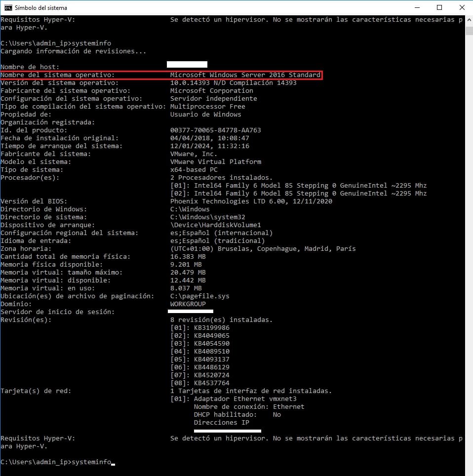Click the 'Direcciones IP' label
473x476 pixels.
(x=221, y=422)
